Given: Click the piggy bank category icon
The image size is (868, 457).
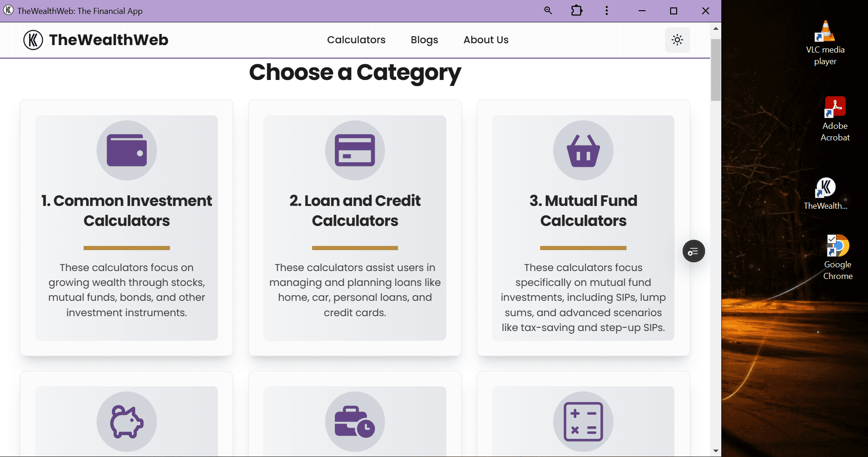Looking at the screenshot, I should [x=127, y=422].
